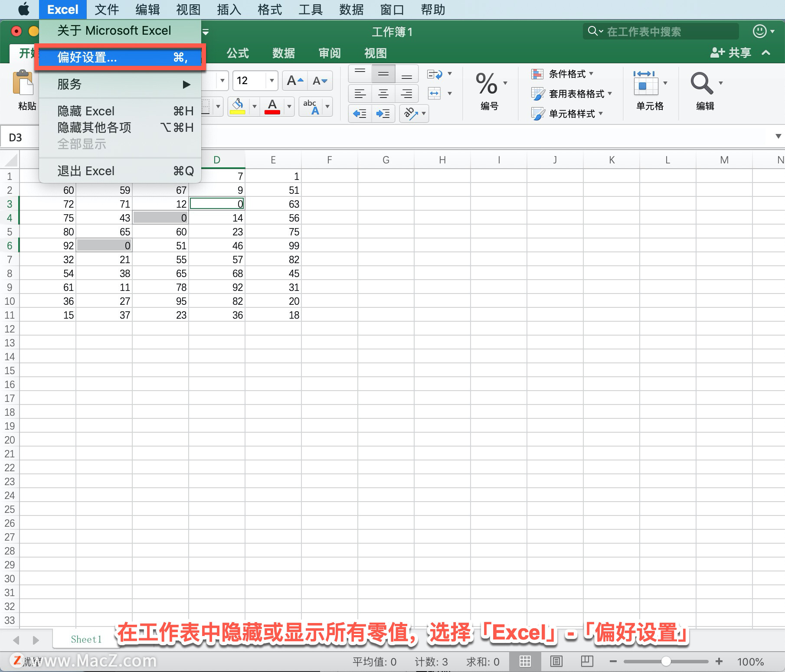Viewport: 785px width, 672px height.
Task: Collapse the ribbon chevron
Action: pyautogui.click(x=766, y=53)
